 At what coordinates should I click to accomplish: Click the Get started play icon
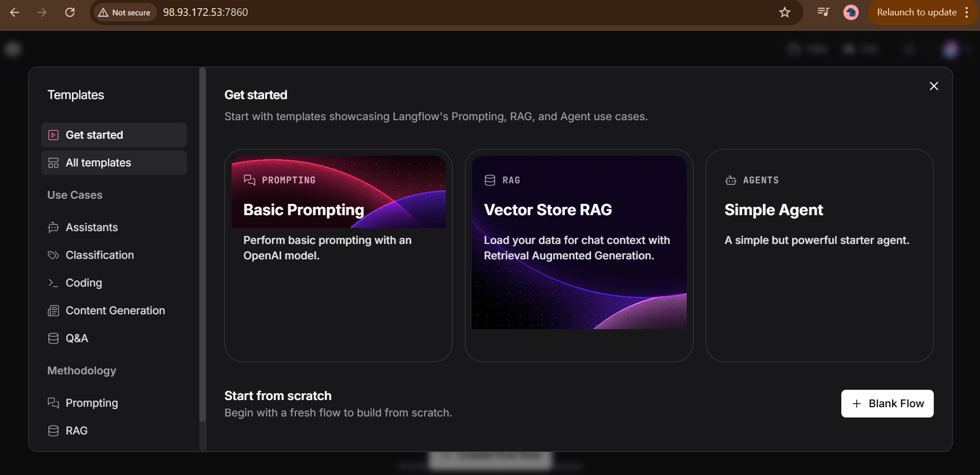(53, 135)
